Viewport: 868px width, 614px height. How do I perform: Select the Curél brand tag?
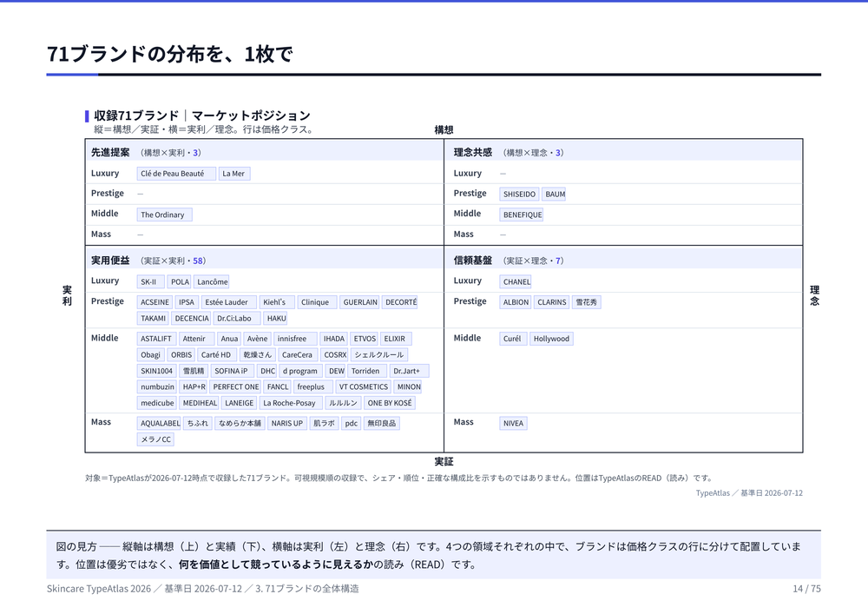click(x=513, y=339)
